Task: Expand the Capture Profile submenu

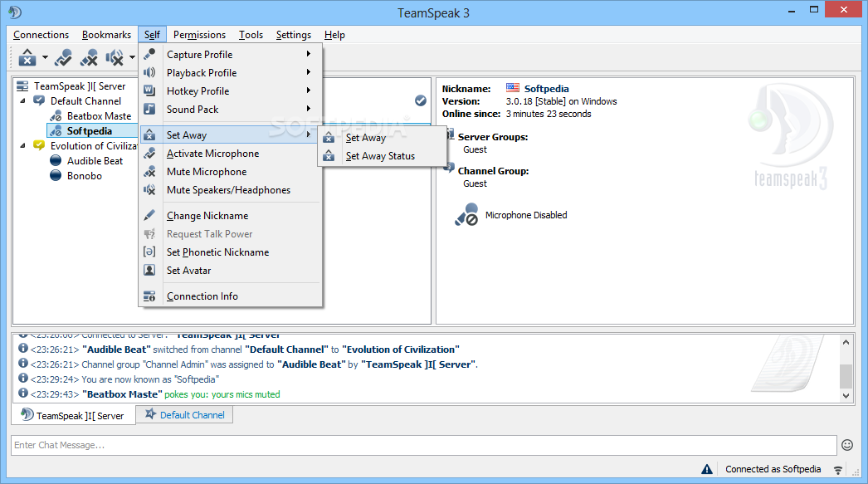Action: (x=231, y=54)
